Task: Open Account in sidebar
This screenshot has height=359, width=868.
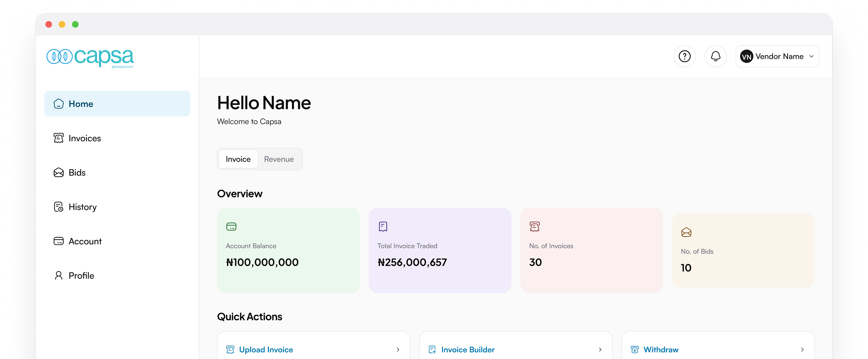Action: point(117,241)
